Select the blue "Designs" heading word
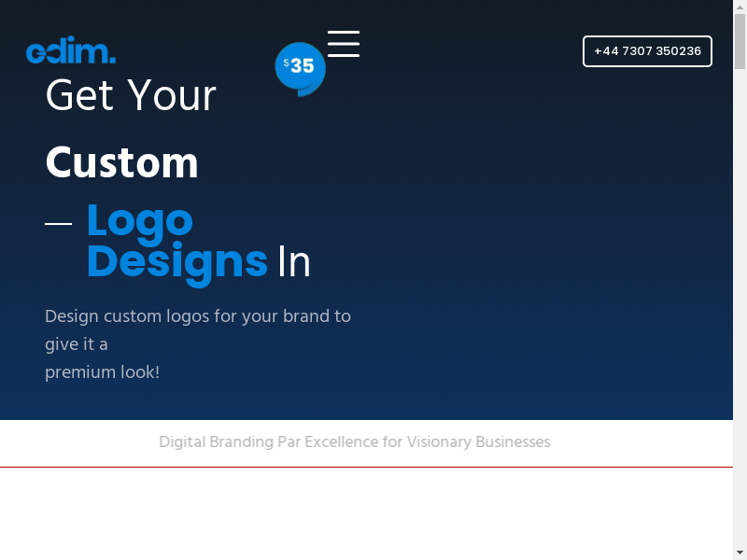Viewport: 747px width, 560px height. [x=177, y=262]
